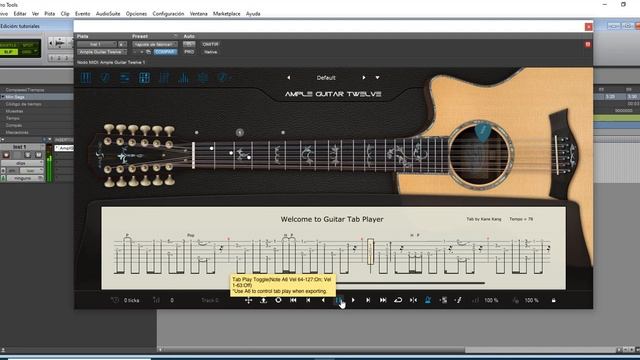
Task: Toggle the blue metronome icon
Action: [x=428, y=300]
